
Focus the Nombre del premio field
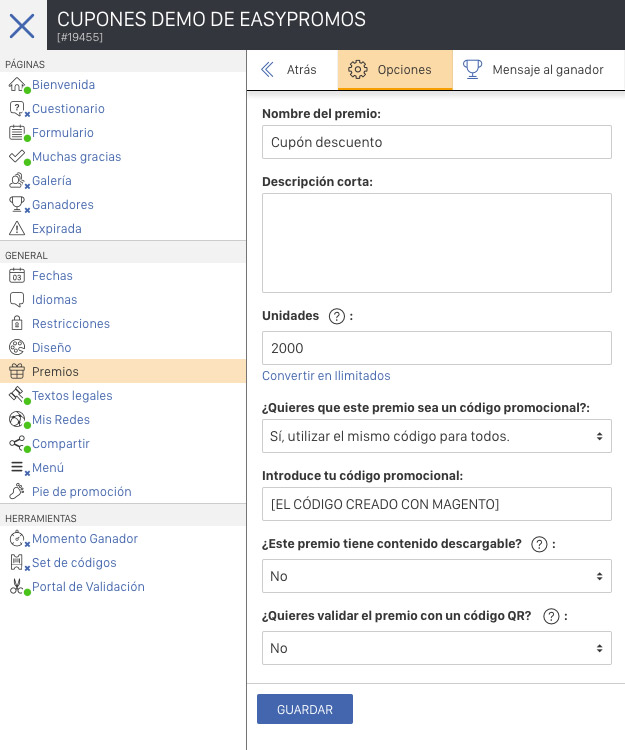[437, 142]
